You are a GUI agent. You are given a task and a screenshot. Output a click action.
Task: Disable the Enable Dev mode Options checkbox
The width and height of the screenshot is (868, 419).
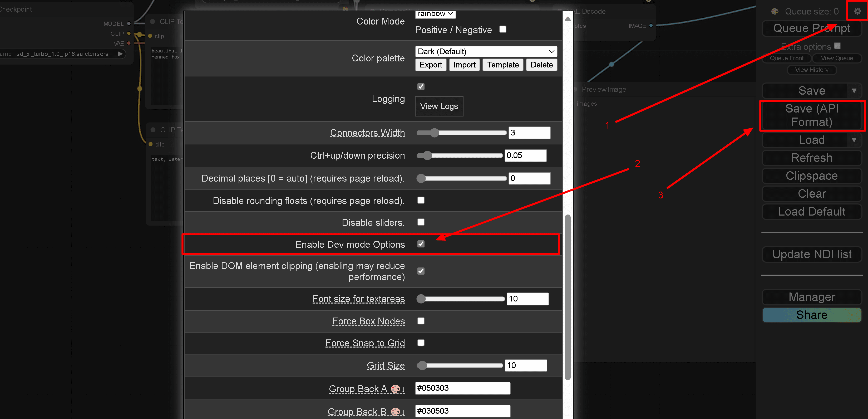point(421,244)
